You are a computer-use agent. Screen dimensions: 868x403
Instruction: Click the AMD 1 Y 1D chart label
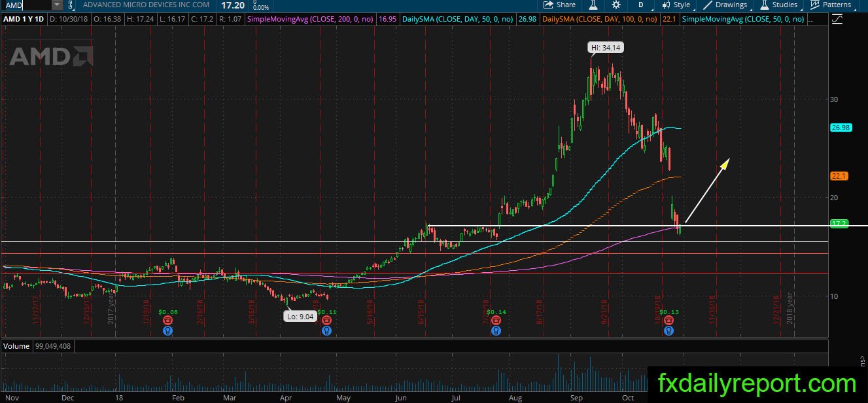click(23, 20)
